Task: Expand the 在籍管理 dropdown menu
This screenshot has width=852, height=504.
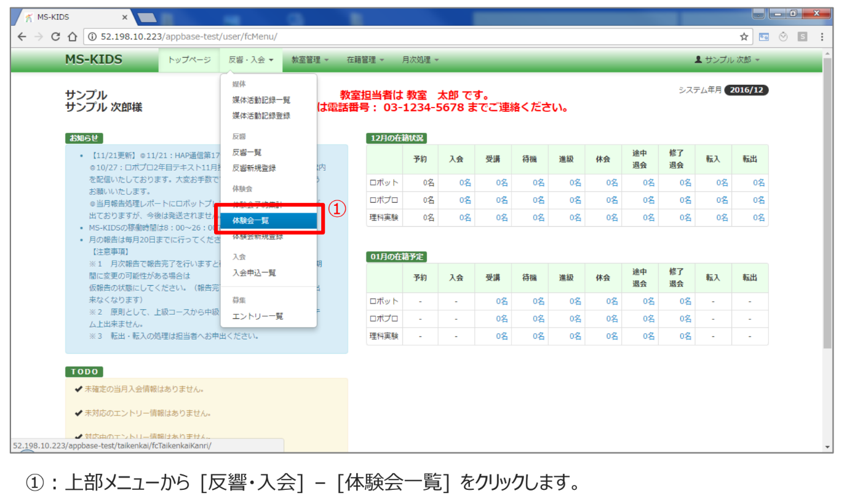Action: [x=365, y=60]
